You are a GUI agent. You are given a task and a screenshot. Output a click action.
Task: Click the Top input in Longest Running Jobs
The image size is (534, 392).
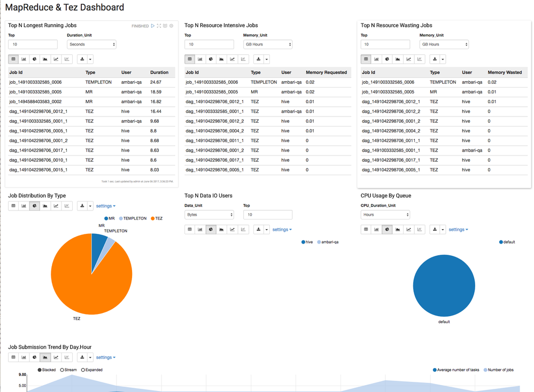33,44
